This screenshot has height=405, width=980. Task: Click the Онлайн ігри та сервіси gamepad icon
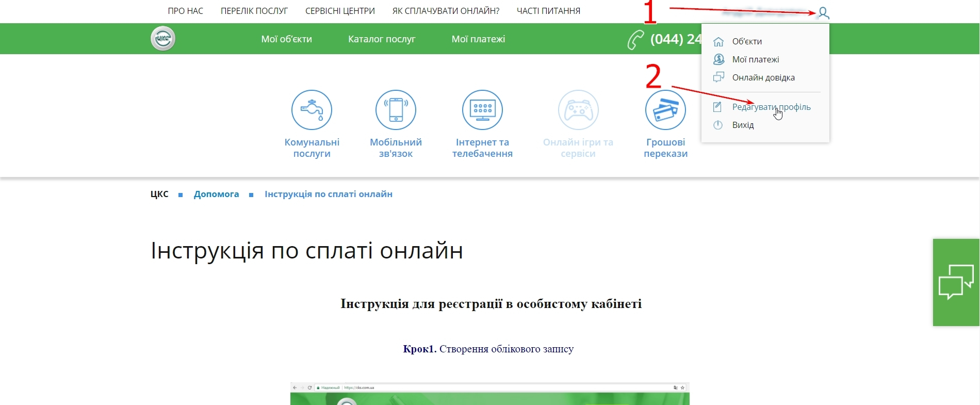coord(578,110)
